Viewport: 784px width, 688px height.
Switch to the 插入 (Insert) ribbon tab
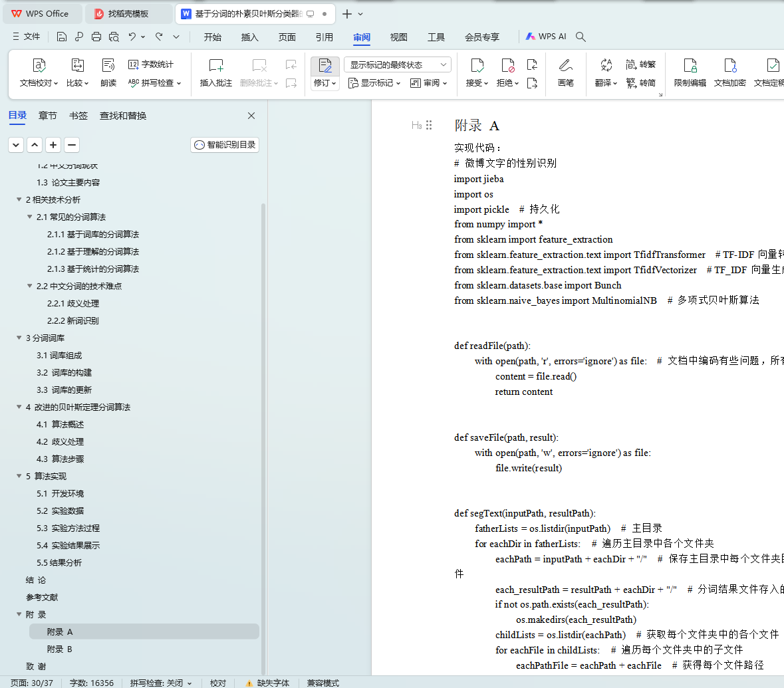pyautogui.click(x=249, y=37)
